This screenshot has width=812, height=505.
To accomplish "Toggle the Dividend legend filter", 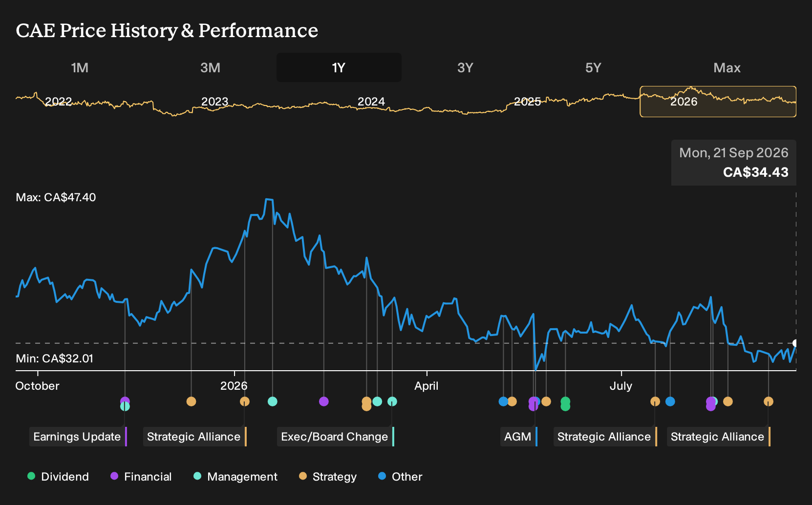I will pos(58,477).
